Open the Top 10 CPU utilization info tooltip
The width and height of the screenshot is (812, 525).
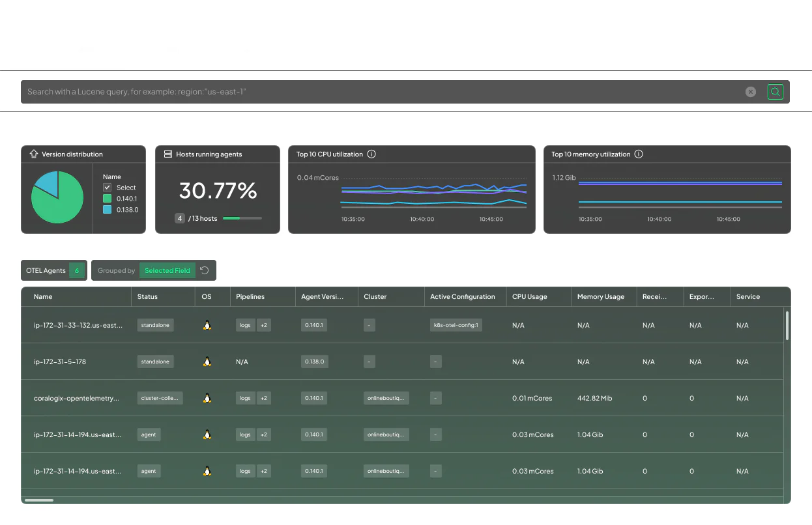371,154
